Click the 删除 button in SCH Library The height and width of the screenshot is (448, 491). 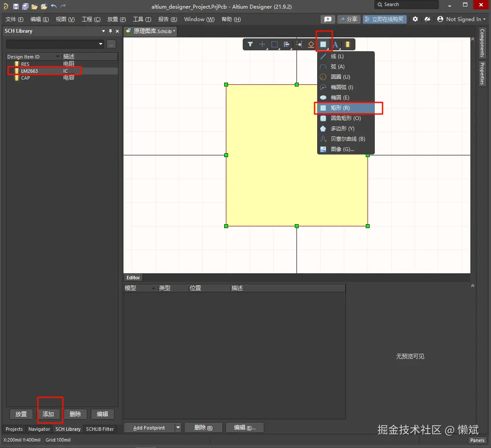tap(75, 414)
